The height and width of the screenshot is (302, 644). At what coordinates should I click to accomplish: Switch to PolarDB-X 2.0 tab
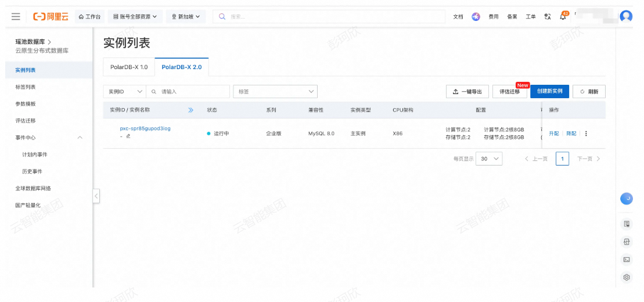tap(182, 67)
